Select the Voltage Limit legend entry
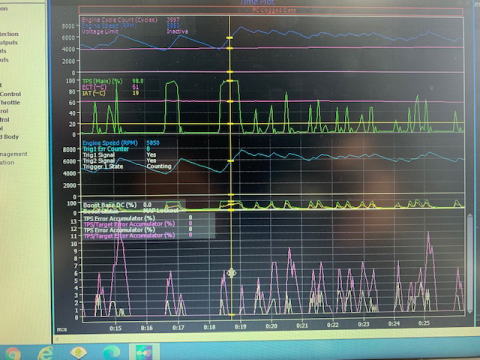The image size is (480, 360). [x=100, y=32]
